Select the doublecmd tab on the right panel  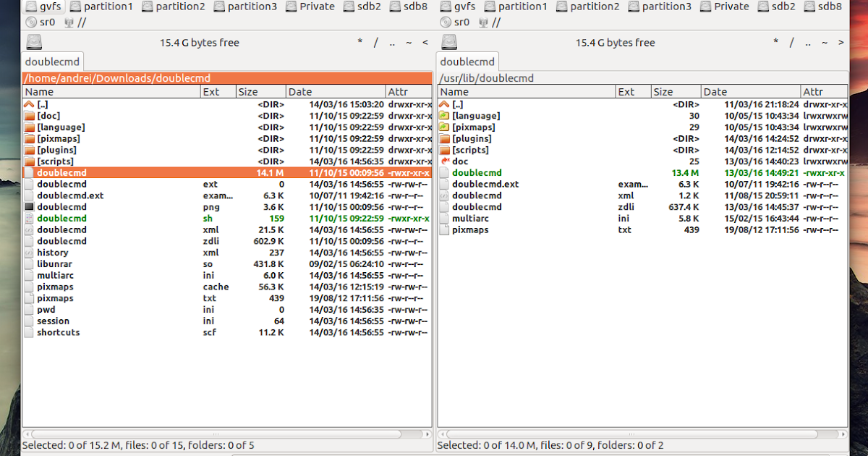click(467, 62)
